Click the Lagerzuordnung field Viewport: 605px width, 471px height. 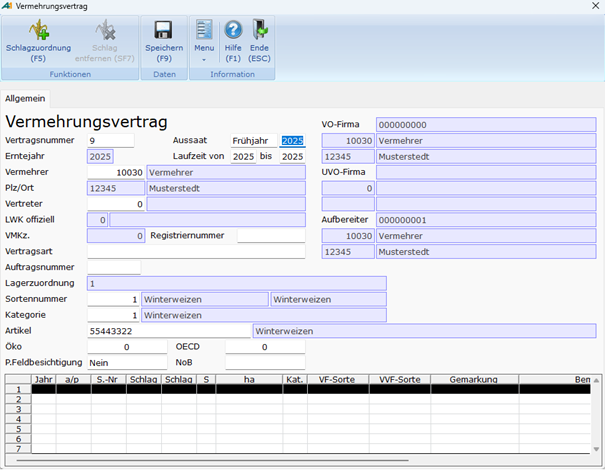coord(237,283)
